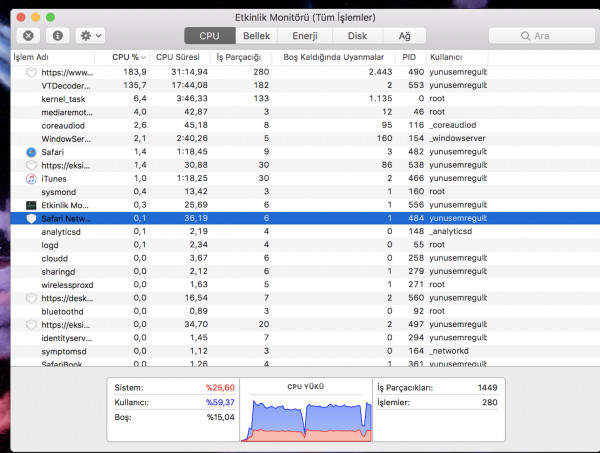Click CPU time 17:44,08 cell
The width and height of the screenshot is (600, 453).
point(189,85)
